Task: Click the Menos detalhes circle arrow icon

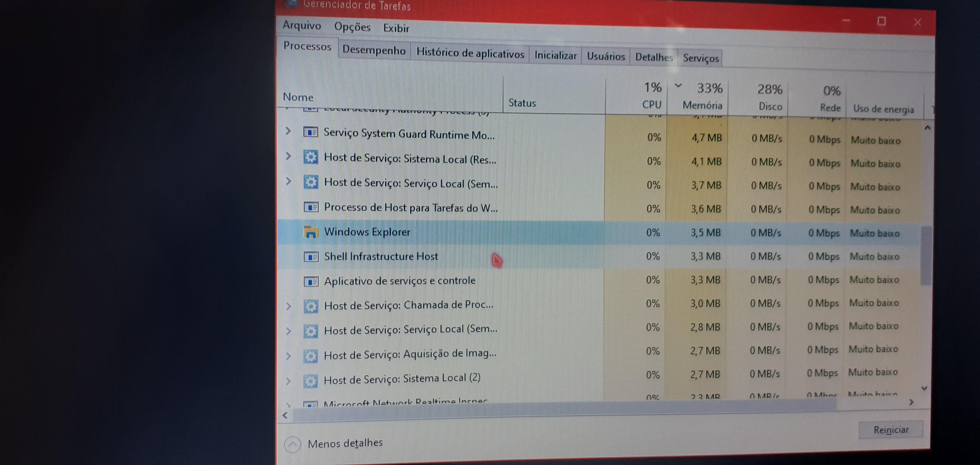Action: click(292, 444)
